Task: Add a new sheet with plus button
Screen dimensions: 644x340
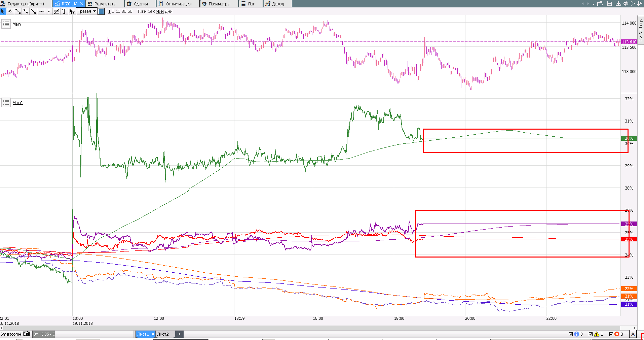Action: [179, 334]
